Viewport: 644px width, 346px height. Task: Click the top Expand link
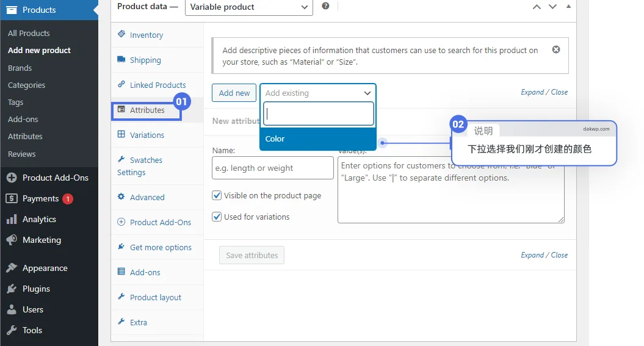(532, 92)
